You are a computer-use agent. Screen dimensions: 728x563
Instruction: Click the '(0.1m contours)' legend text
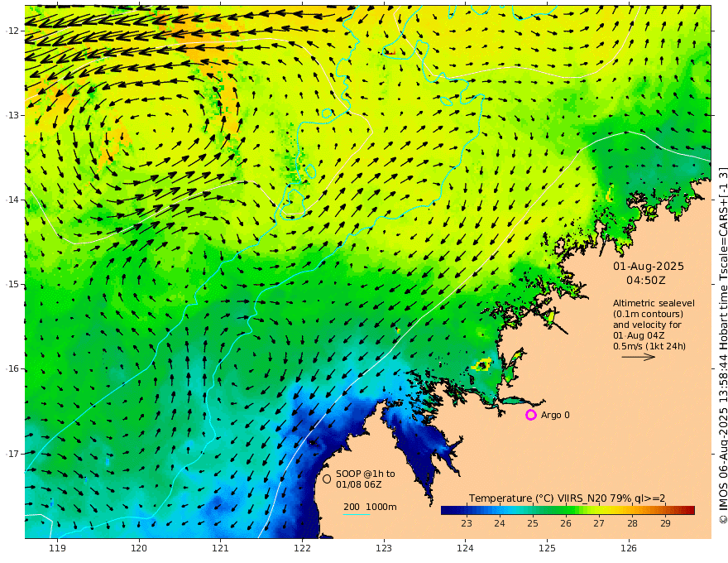click(x=648, y=314)
